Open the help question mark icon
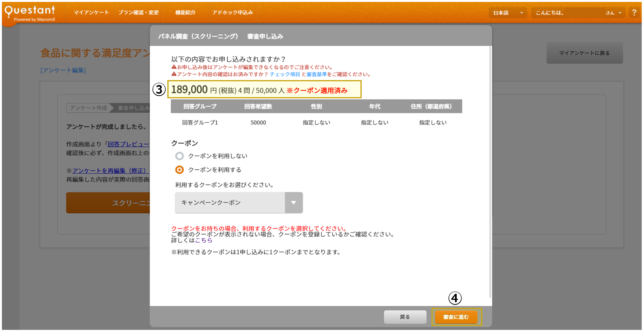Screen dimensions: 644x331 point(634,13)
